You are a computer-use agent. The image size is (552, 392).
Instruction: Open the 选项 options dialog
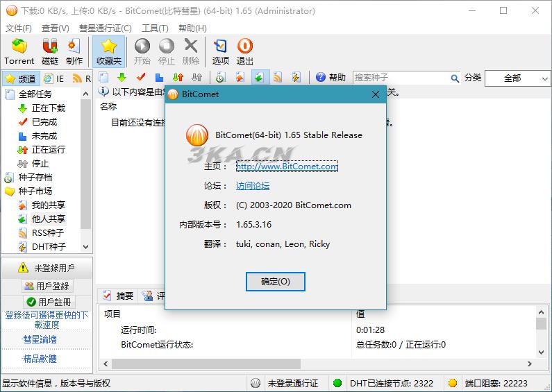[221, 51]
